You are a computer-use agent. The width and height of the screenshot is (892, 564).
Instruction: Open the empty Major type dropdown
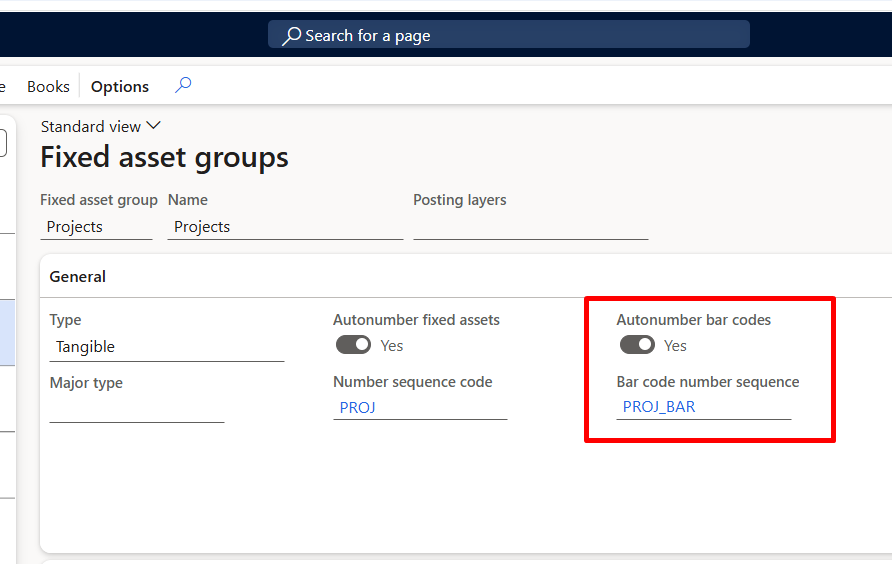click(136, 409)
